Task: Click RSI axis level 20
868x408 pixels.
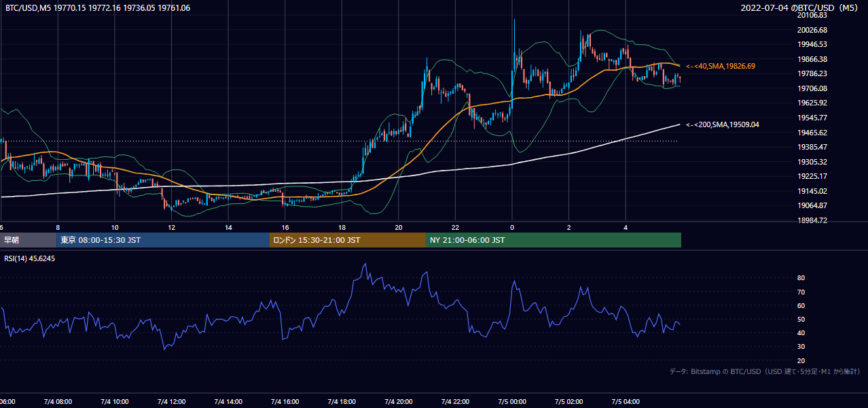Action: [x=801, y=360]
